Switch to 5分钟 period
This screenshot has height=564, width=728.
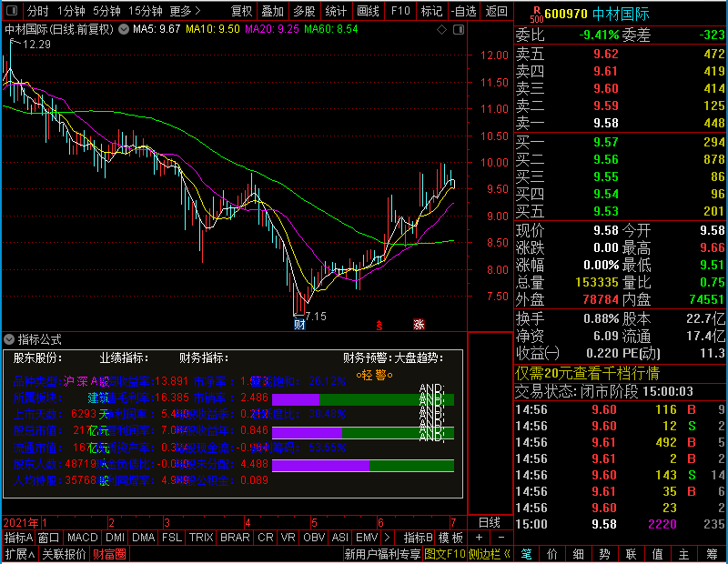coord(106,11)
